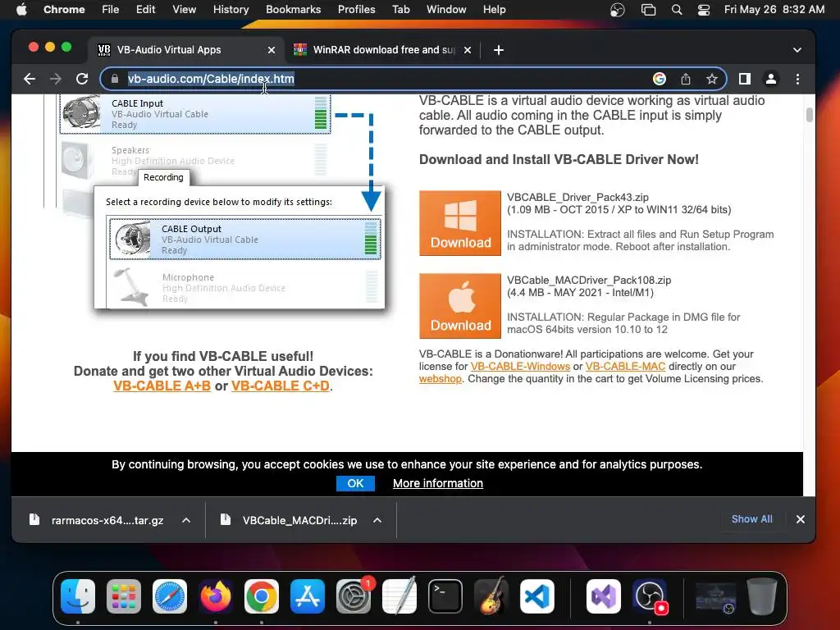Click the Google icon in address bar
This screenshot has width=840, height=630.
click(660, 79)
